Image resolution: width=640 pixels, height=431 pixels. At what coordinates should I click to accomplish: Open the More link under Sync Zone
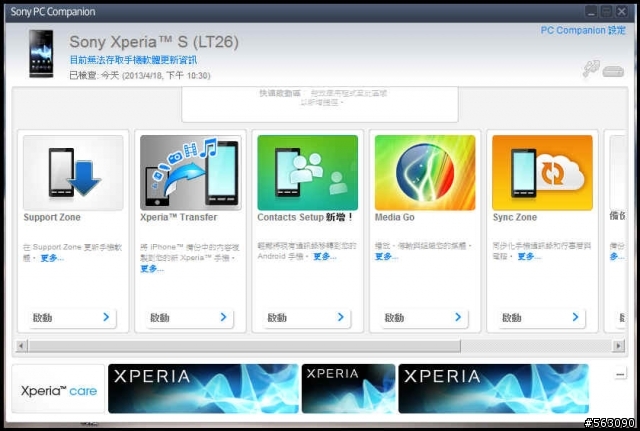[529, 257]
